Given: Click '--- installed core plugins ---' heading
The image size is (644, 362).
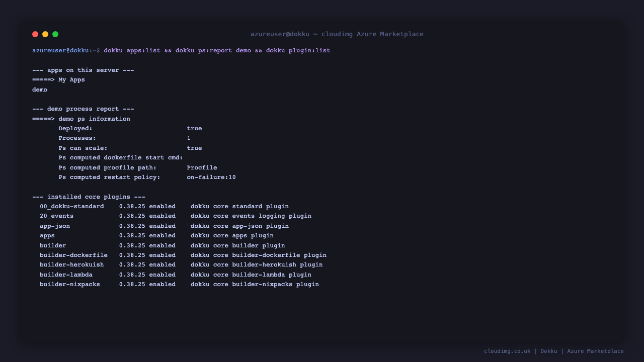Looking at the screenshot, I should click(x=89, y=197).
